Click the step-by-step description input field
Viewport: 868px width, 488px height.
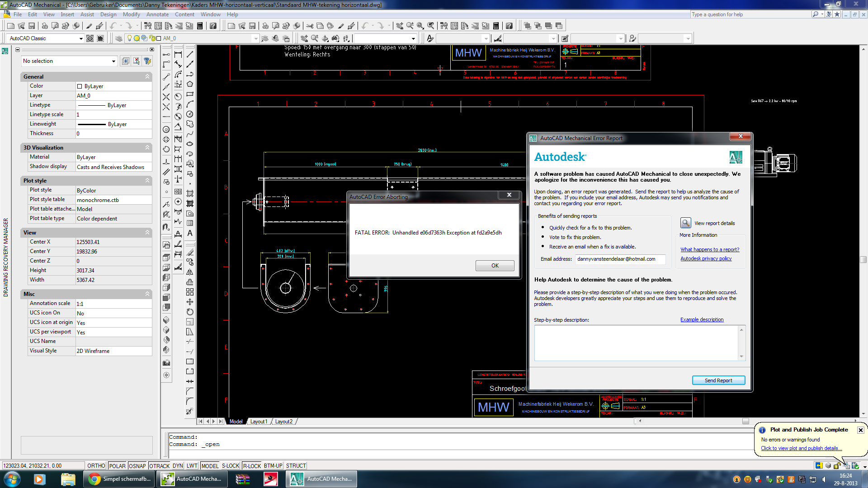click(x=639, y=342)
